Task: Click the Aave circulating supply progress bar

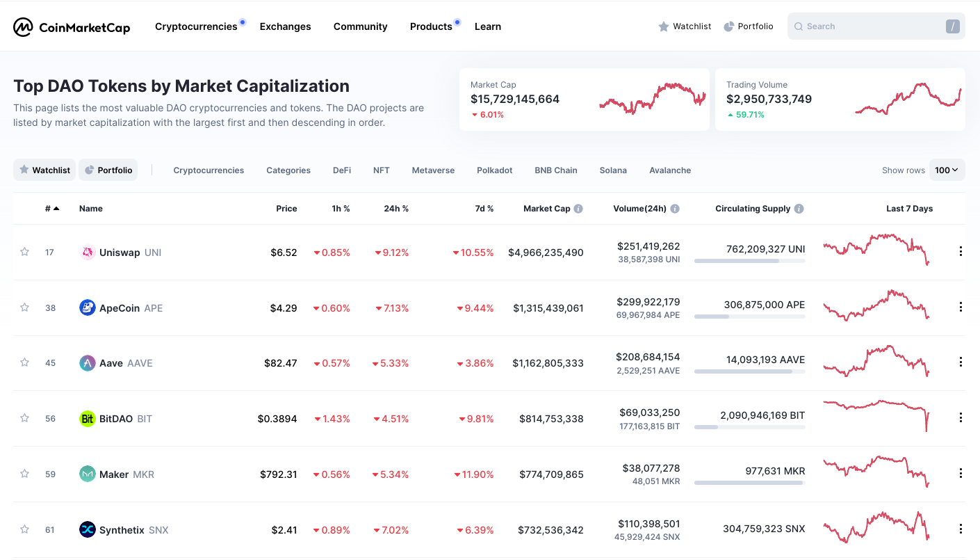Action: pyautogui.click(x=749, y=371)
